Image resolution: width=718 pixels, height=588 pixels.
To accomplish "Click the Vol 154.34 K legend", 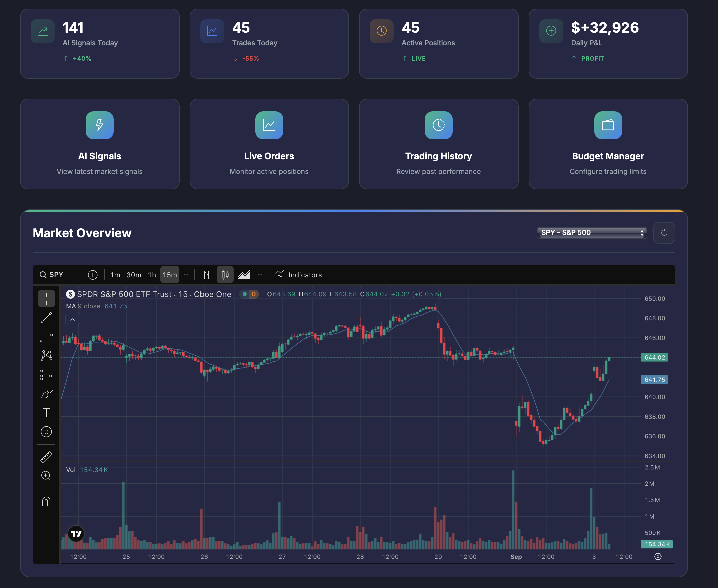I will pyautogui.click(x=87, y=470).
